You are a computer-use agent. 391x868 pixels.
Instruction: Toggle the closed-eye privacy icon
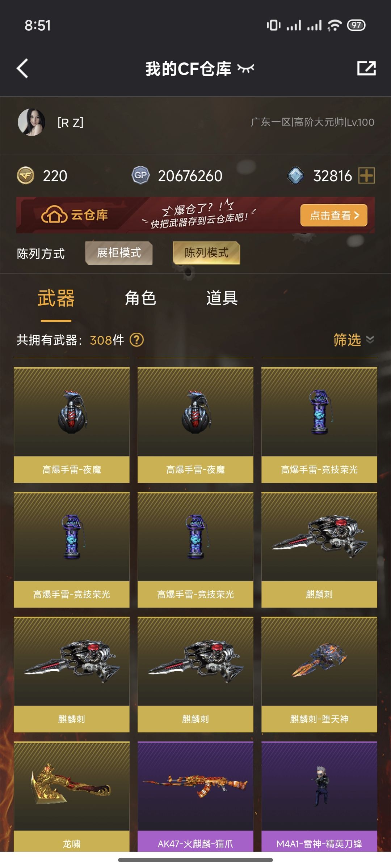click(246, 68)
